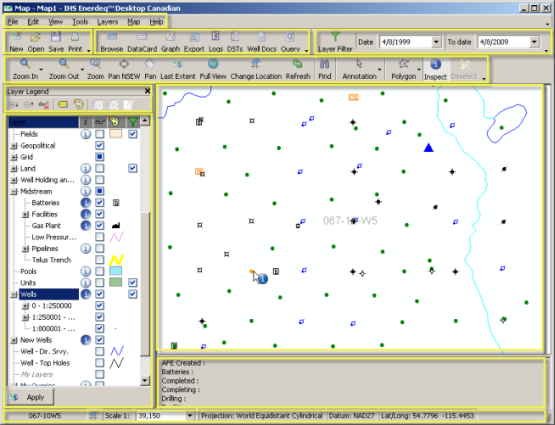Click in the Scale value field
This screenshot has height=425, width=555.
coord(161,416)
